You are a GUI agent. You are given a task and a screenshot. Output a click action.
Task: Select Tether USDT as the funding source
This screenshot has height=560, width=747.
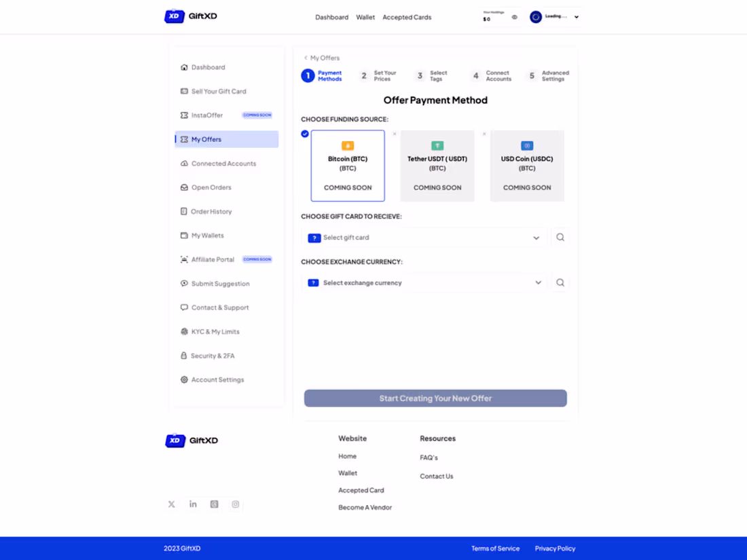click(437, 166)
